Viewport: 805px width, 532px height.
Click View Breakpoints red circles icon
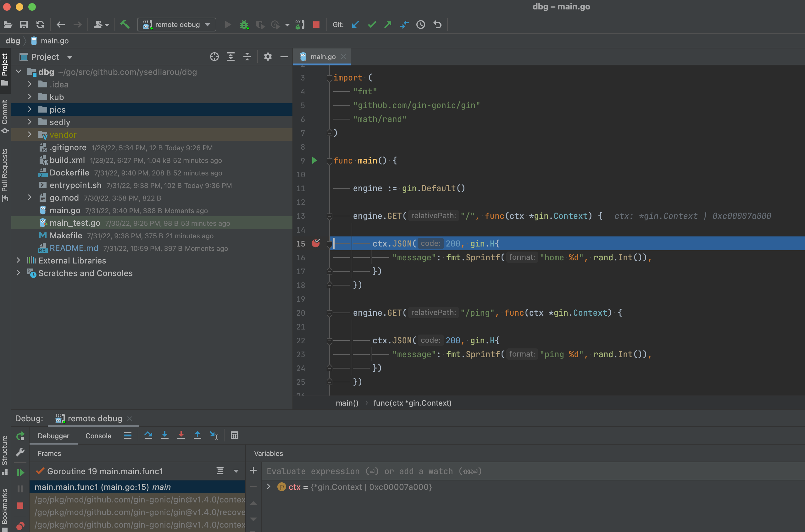(x=20, y=525)
